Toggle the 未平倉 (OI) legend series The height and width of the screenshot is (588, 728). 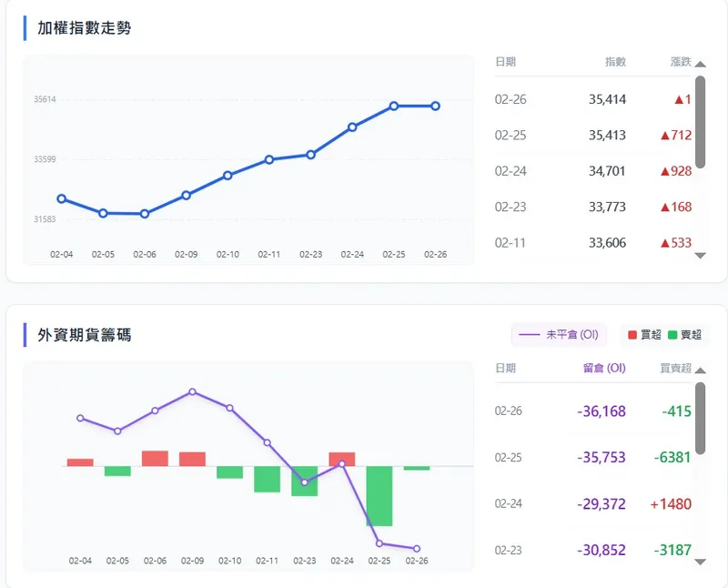pyautogui.click(x=558, y=335)
